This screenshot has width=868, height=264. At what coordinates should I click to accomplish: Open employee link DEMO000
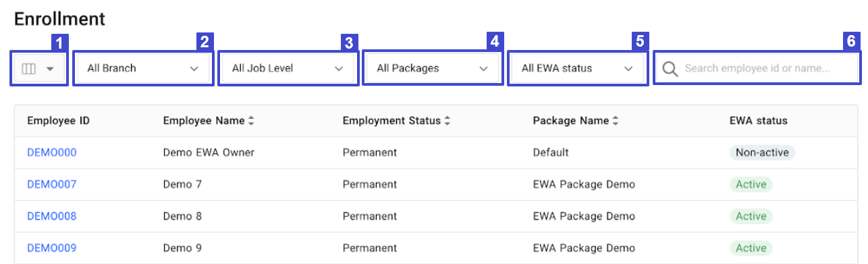(x=52, y=153)
